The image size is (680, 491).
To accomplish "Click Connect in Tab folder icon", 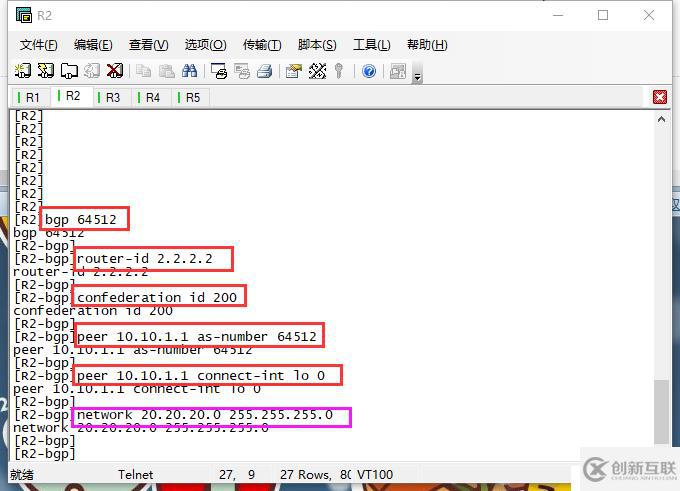I will click(x=69, y=71).
